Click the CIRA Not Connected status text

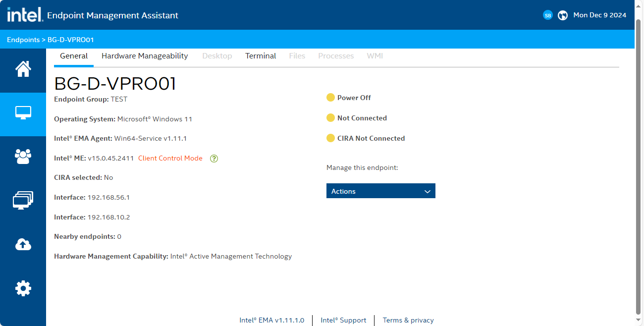(x=371, y=138)
